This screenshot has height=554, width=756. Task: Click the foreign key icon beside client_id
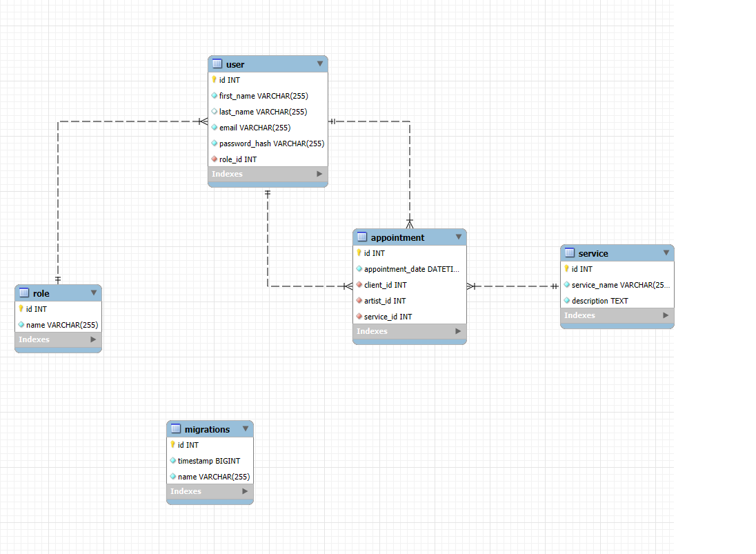[360, 285]
